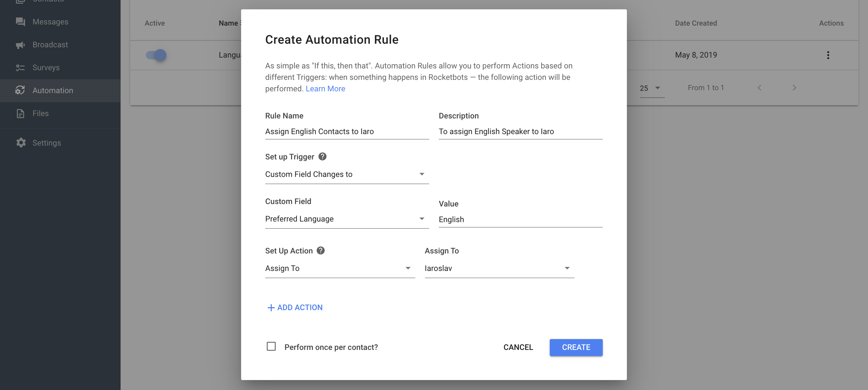
Task: Click the CREATE button
Action: click(576, 348)
